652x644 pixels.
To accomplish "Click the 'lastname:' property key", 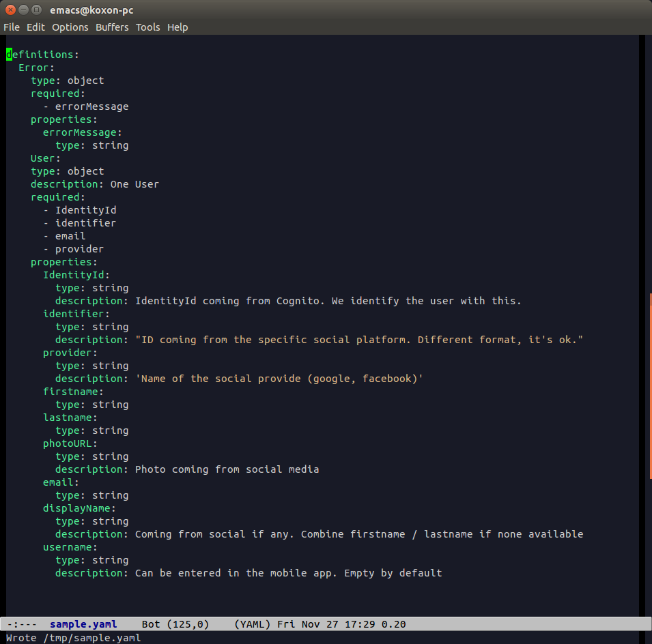I will (70, 418).
